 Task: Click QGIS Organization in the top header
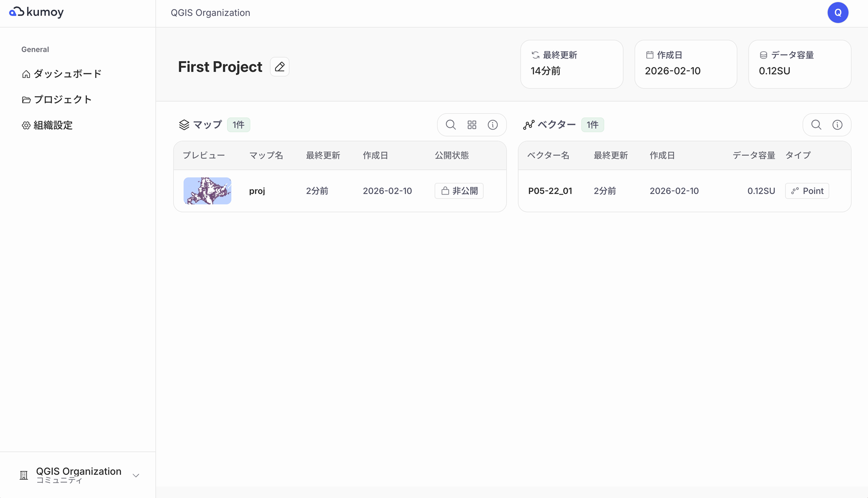[x=210, y=13]
